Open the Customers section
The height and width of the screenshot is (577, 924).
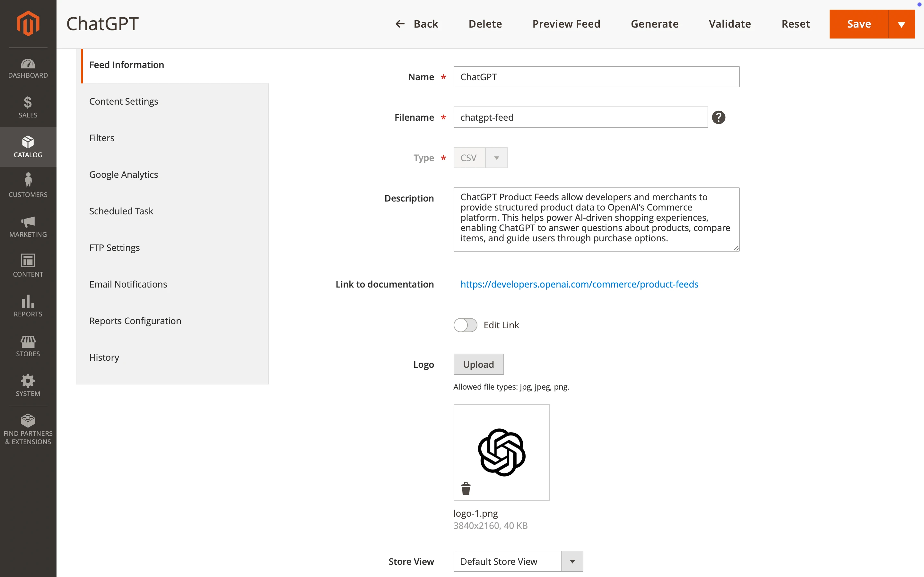click(x=28, y=186)
